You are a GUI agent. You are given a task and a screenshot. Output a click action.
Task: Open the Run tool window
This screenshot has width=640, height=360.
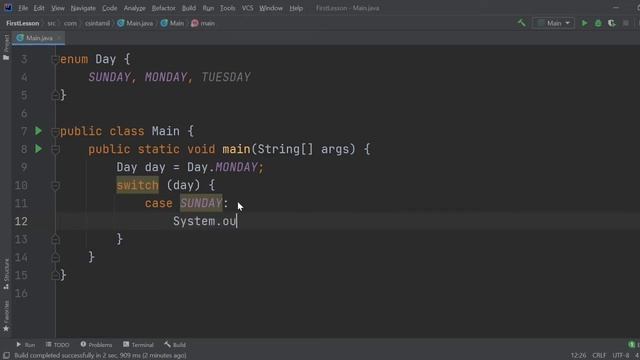pyautogui.click(x=26, y=345)
